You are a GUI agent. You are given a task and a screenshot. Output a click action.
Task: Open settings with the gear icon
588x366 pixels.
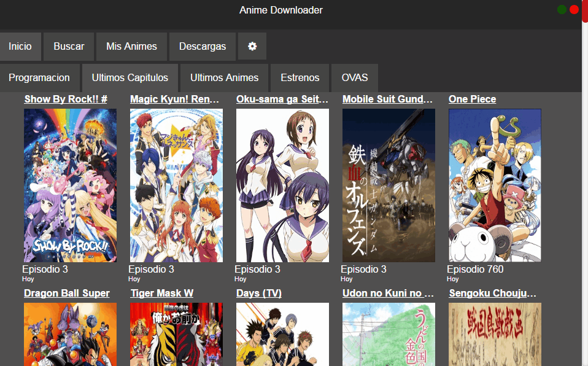[252, 46]
